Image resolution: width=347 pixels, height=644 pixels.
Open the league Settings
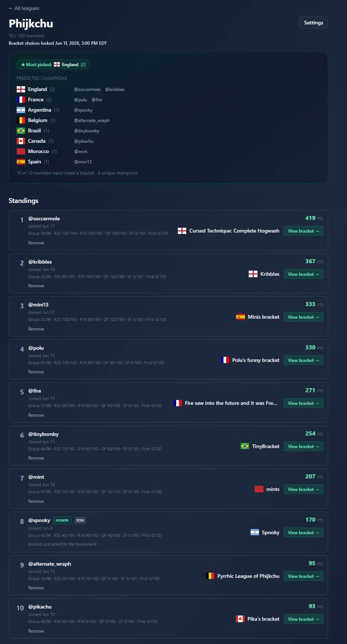tap(313, 23)
